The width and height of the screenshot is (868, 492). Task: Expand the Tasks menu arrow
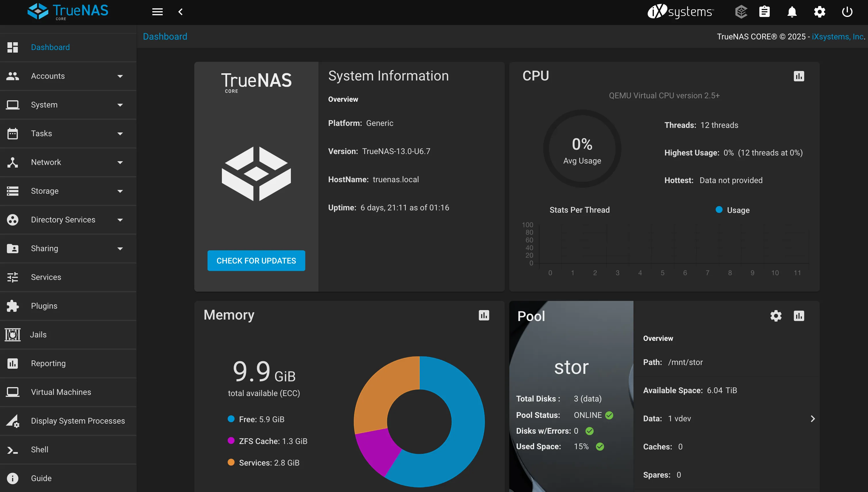tap(120, 134)
